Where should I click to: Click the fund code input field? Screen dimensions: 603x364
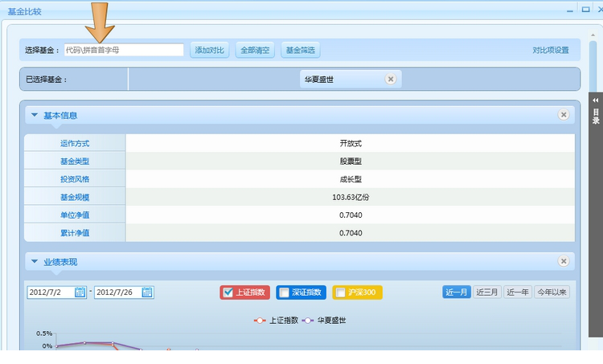[124, 50]
